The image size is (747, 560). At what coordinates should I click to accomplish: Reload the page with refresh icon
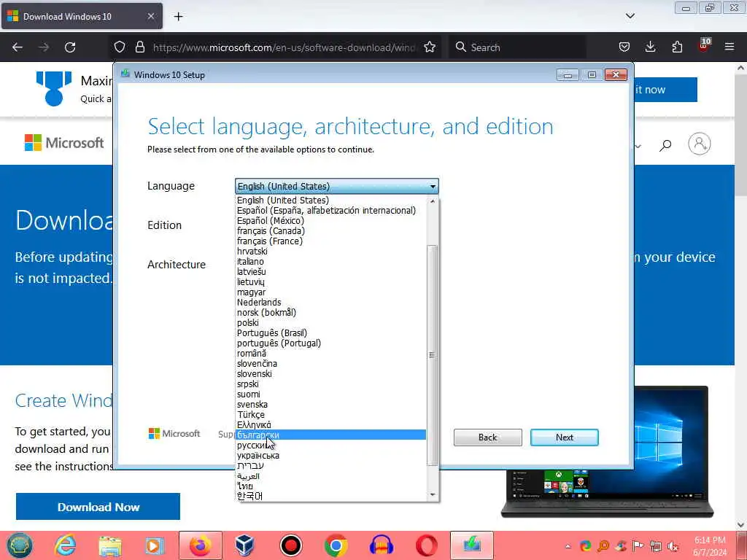click(x=70, y=47)
